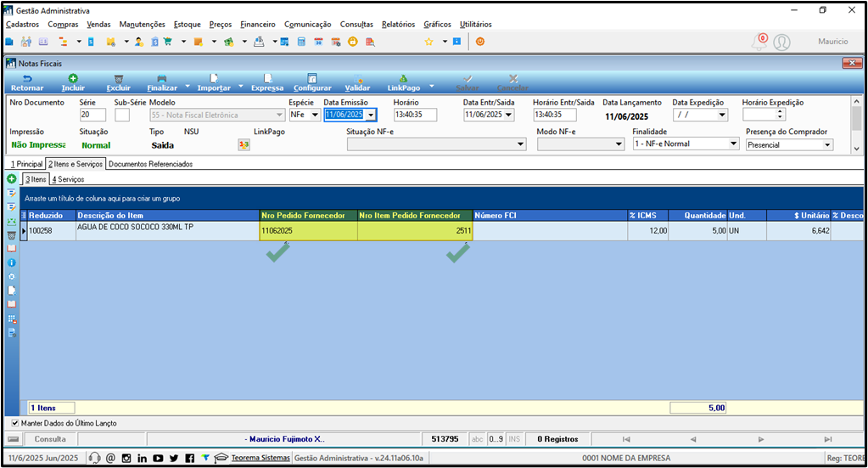Click the header panel vertical scrollbar down arrow
Image resolution: width=868 pixels, height=468 pixels.
856,148
